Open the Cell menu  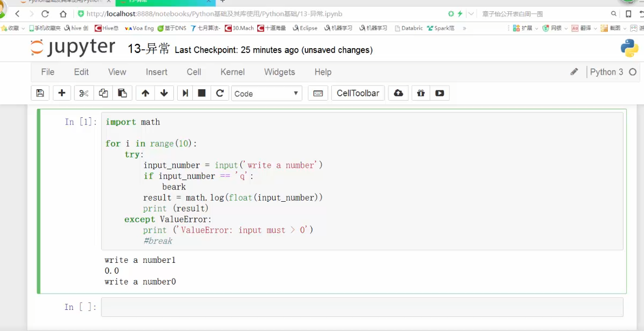194,72
